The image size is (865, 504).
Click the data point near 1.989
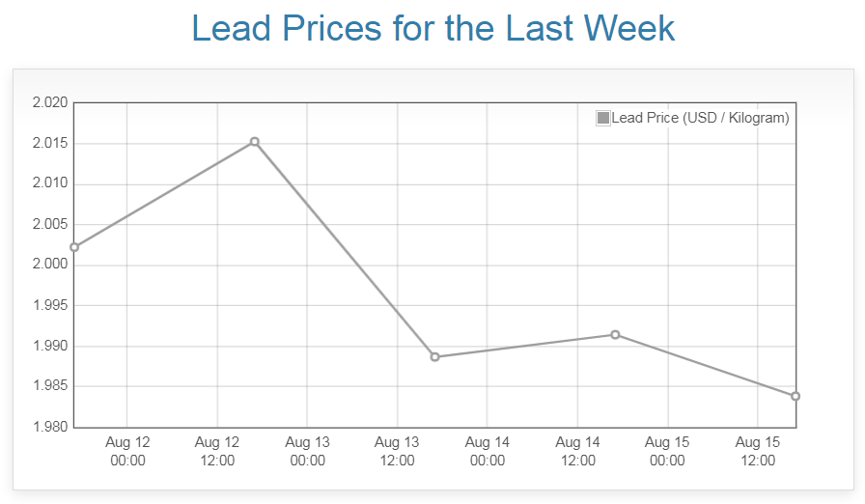[435, 357]
